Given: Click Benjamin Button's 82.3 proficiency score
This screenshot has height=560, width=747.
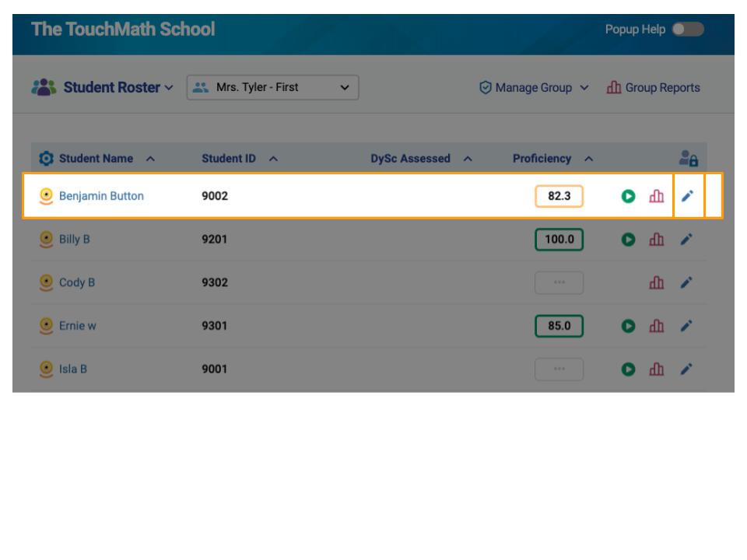Looking at the screenshot, I should pyautogui.click(x=559, y=196).
